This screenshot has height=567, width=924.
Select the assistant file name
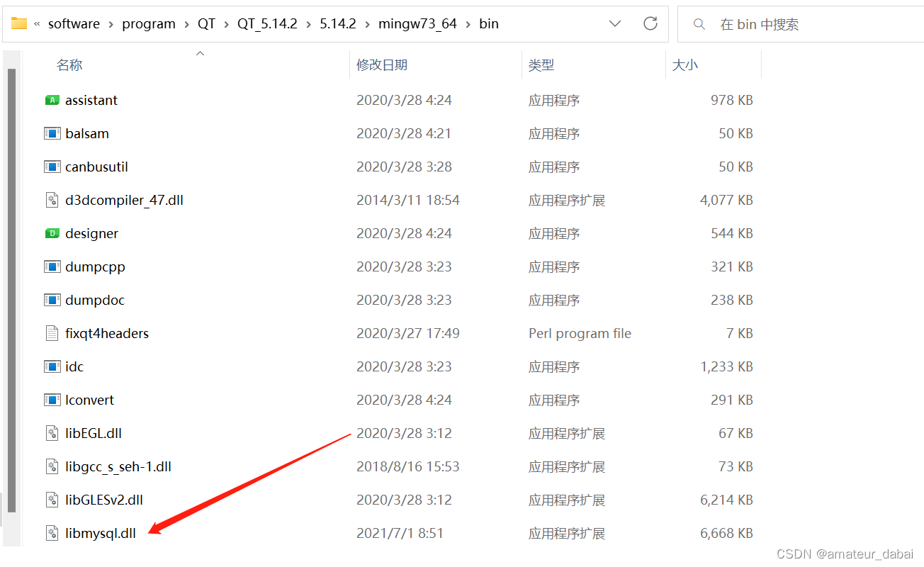(x=91, y=100)
